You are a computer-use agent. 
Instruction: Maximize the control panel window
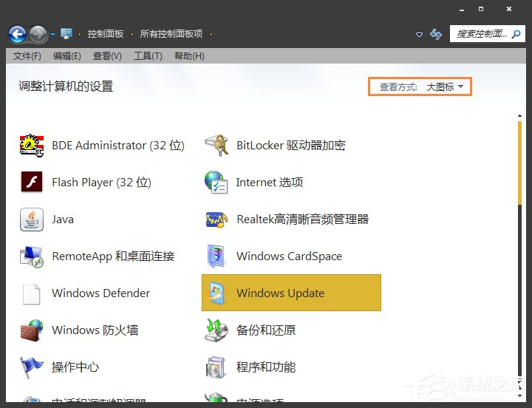pyautogui.click(x=481, y=9)
